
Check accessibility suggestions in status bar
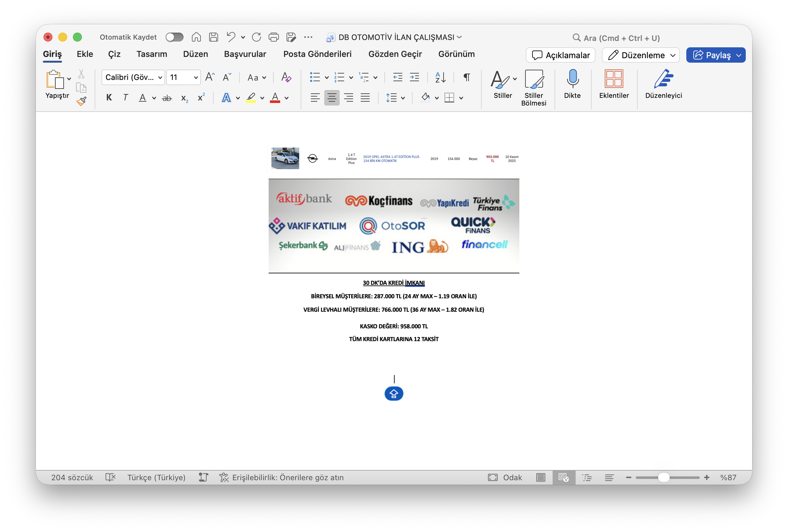click(x=281, y=477)
